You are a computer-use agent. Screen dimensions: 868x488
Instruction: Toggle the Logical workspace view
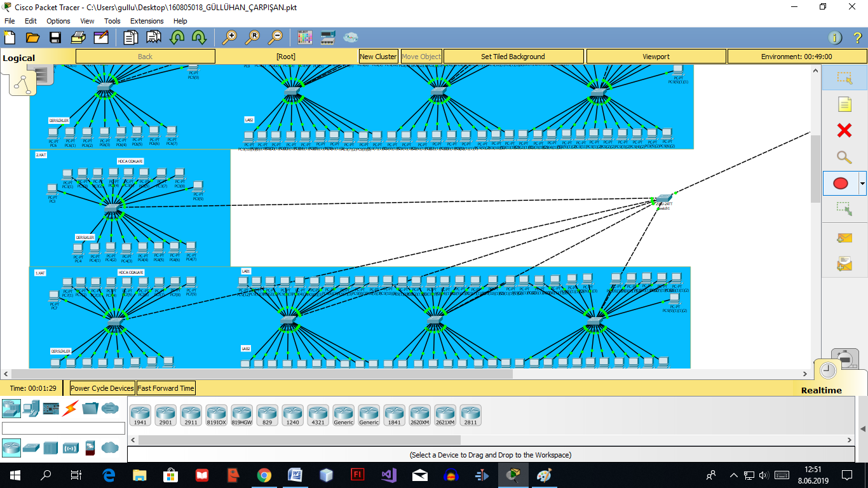(19, 58)
